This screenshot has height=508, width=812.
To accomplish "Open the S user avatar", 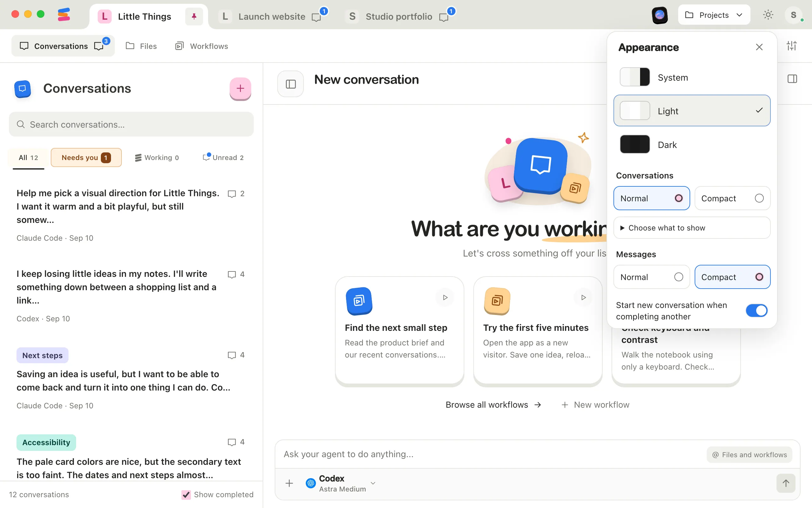I will 794,15.
